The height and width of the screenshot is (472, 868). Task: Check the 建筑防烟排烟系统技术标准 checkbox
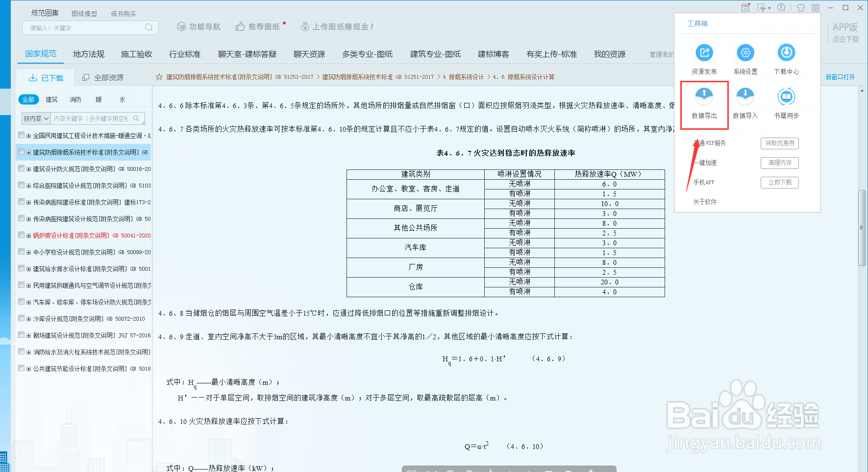coord(21,152)
